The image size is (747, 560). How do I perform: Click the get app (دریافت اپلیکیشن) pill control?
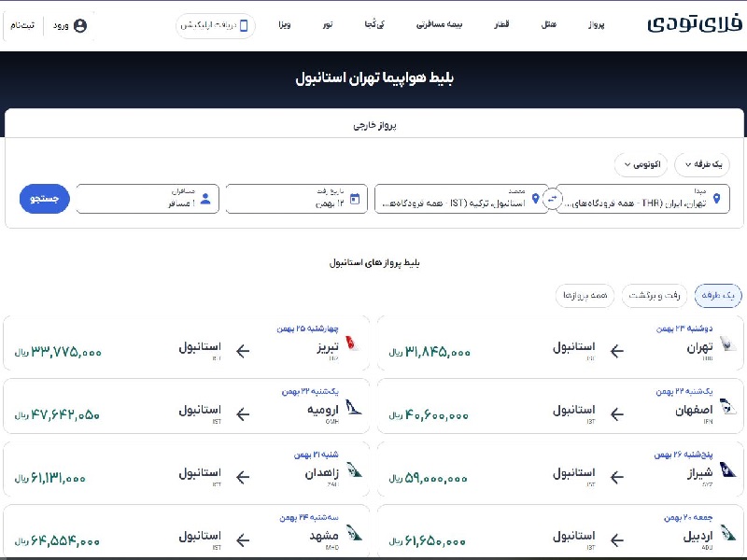click(x=217, y=25)
